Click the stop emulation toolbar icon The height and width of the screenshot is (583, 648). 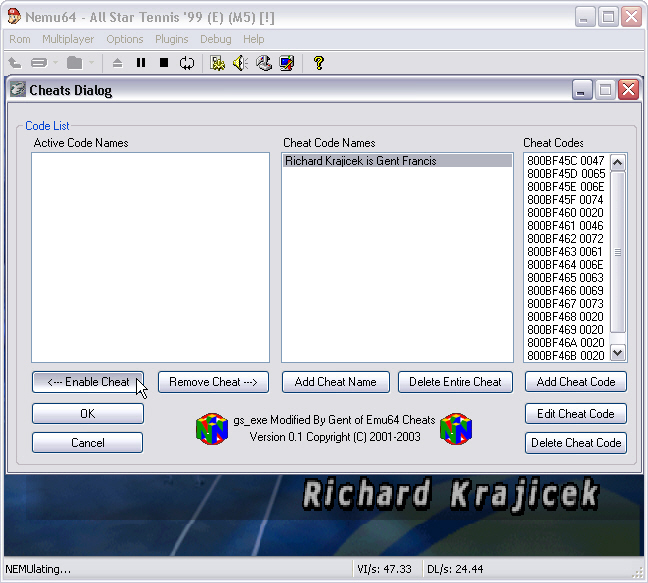[164, 63]
